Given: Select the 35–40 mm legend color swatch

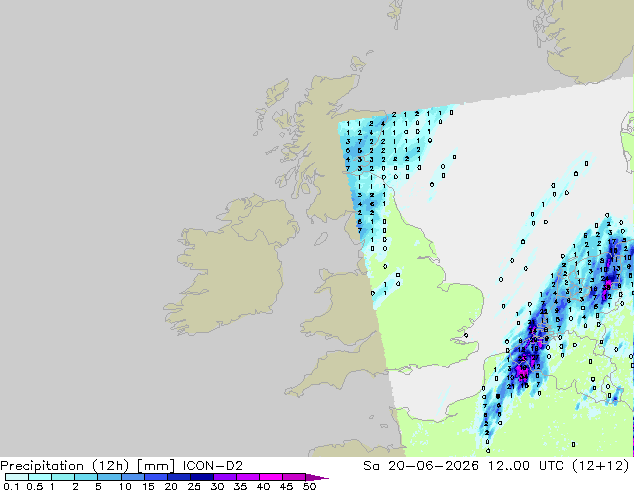Looking at the screenshot, I should 247,477.
